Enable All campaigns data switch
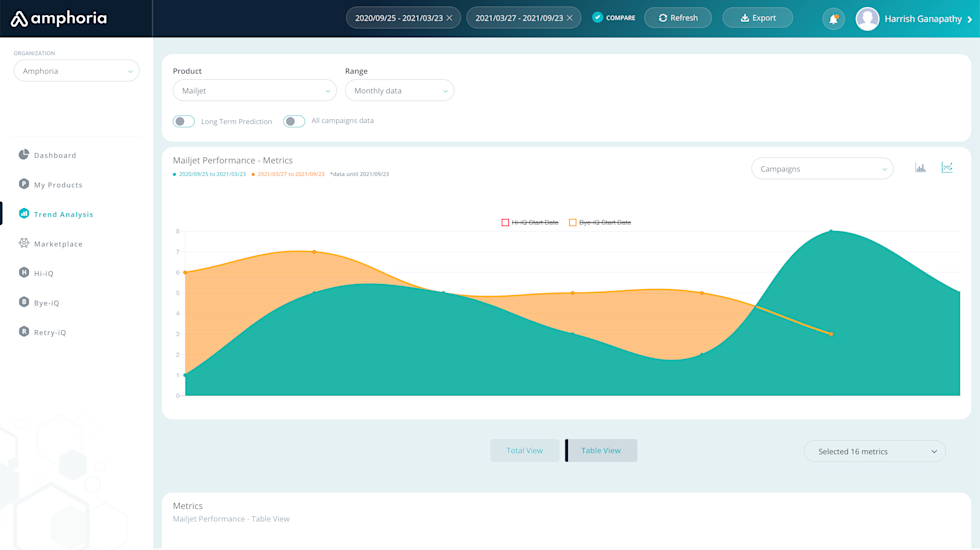 click(294, 121)
